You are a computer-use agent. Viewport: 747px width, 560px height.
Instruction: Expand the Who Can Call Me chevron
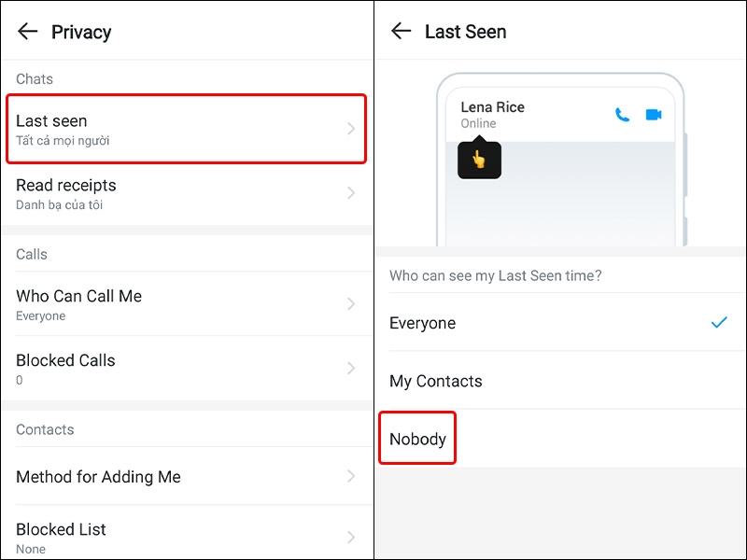click(351, 304)
